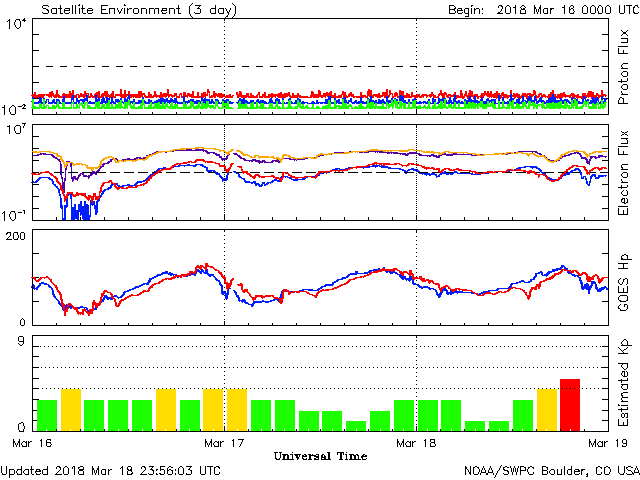Click the "NOAA/SWPC Boulder, CO USA" credit text

tap(552, 471)
